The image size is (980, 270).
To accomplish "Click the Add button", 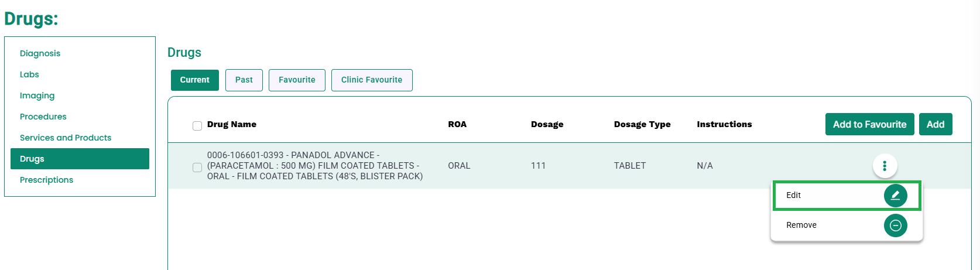I will pos(936,124).
